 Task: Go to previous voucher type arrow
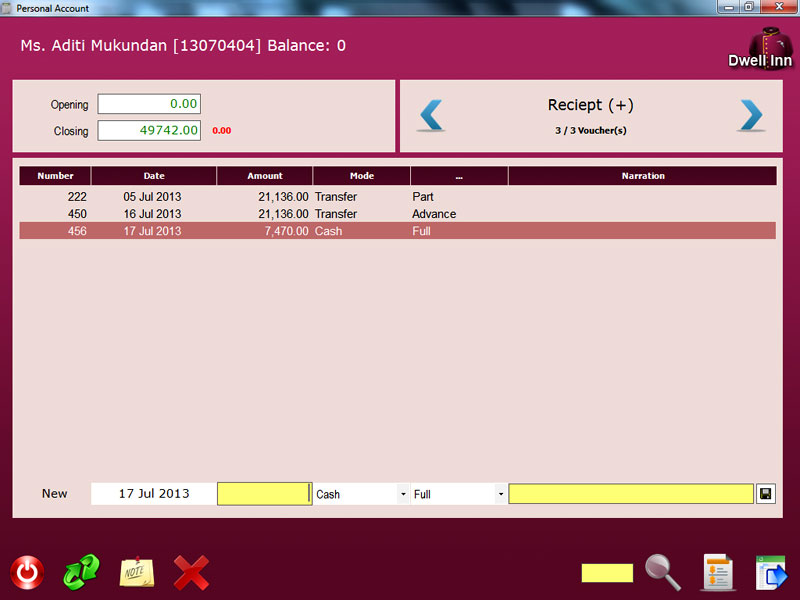pos(431,116)
